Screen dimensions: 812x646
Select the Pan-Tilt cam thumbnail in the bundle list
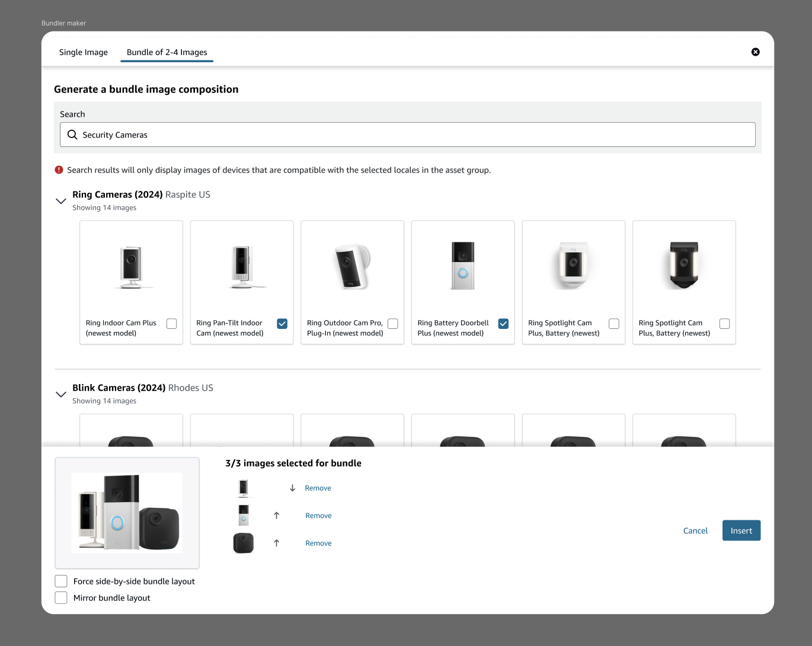[244, 488]
